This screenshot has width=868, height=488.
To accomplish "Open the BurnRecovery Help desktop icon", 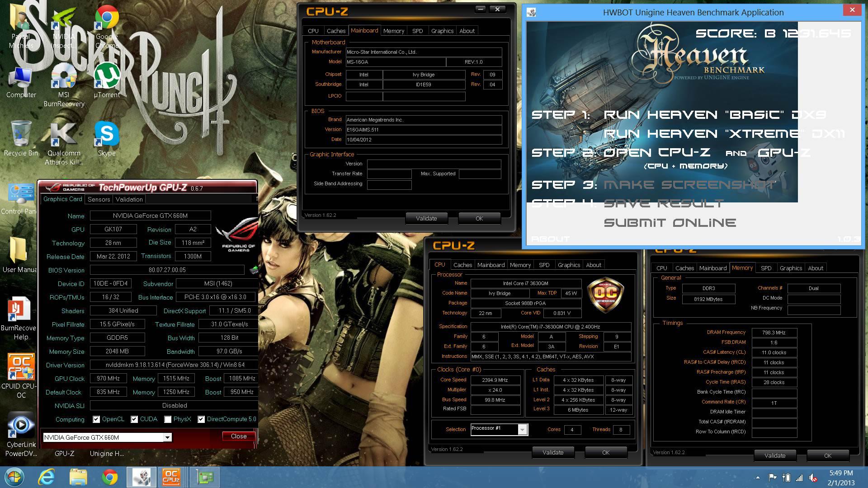I will [x=19, y=319].
